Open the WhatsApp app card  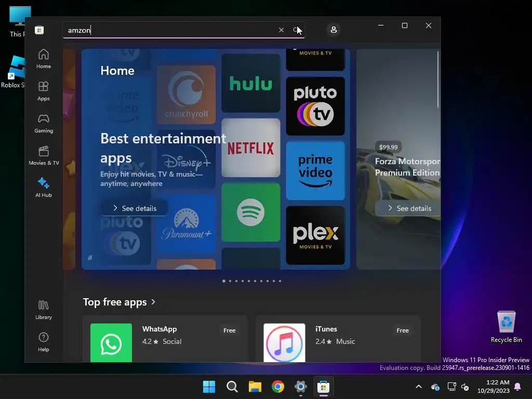[x=165, y=339]
